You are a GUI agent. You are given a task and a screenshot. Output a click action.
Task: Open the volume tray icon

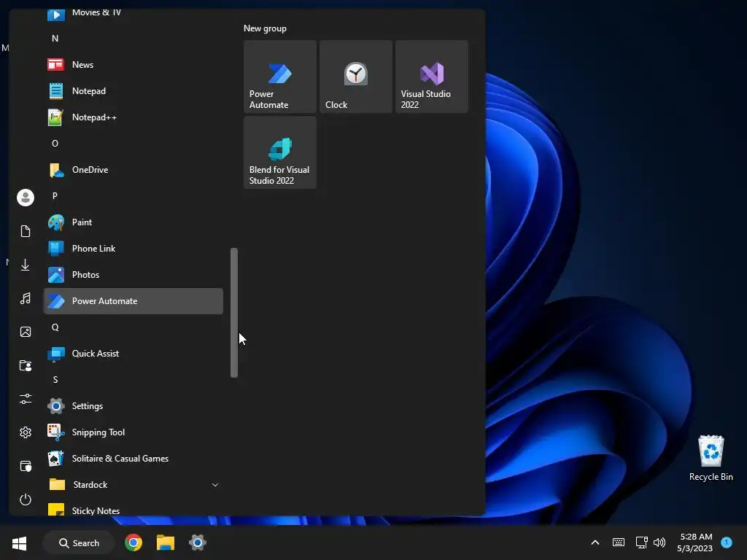pos(659,542)
